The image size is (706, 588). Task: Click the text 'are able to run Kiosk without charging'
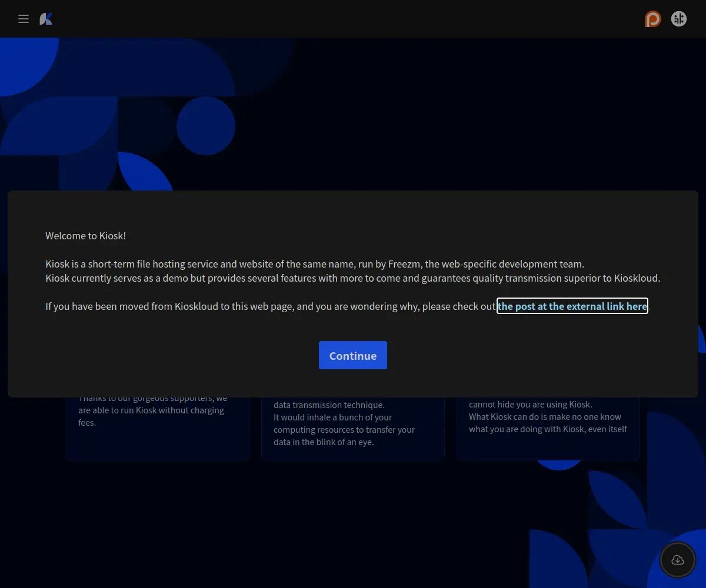point(151,410)
